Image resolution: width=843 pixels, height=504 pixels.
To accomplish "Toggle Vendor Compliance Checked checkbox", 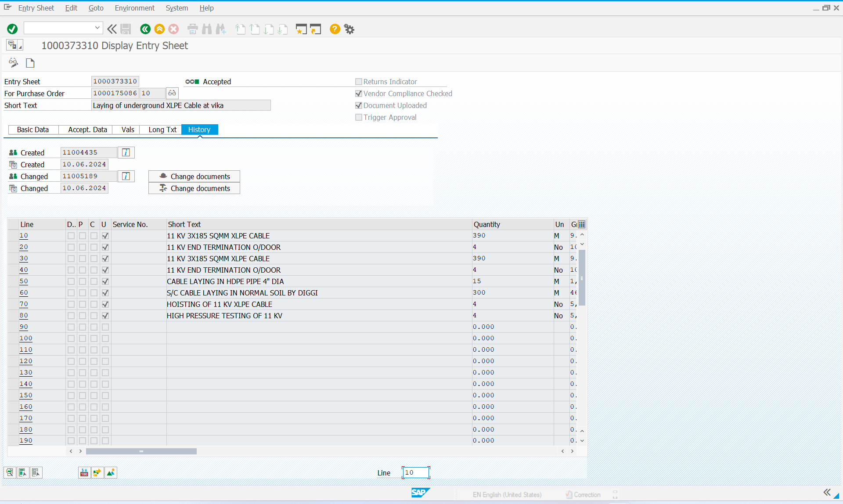I will pos(359,94).
